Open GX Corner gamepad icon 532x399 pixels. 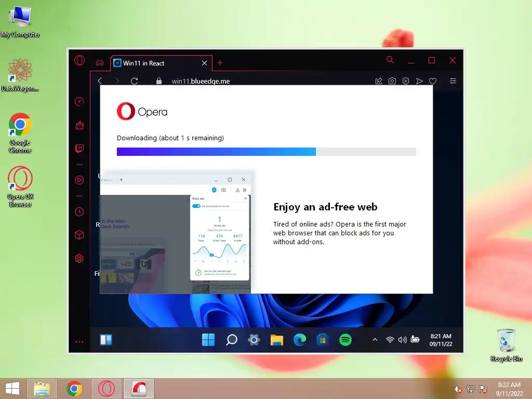99,63
